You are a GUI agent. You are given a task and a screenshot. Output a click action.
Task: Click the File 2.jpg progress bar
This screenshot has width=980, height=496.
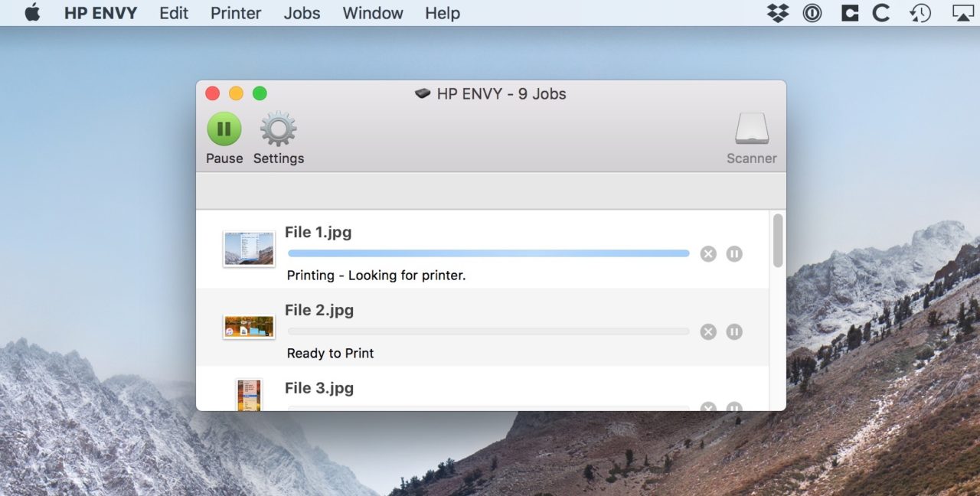[x=488, y=331]
